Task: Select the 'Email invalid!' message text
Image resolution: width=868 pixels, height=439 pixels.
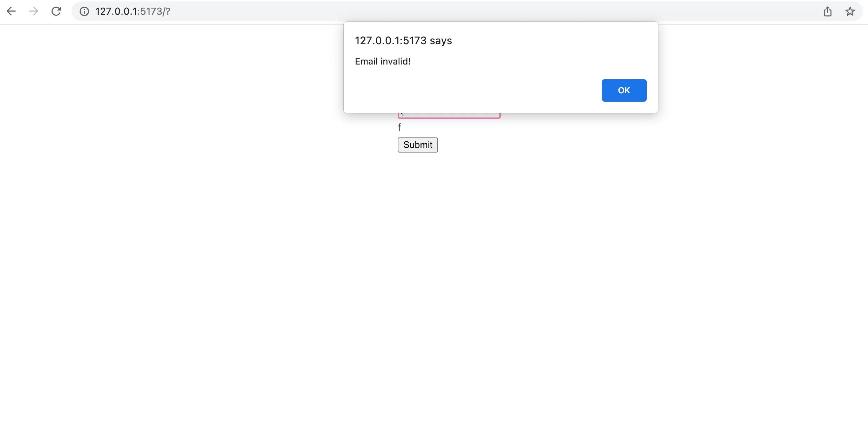Action: [x=382, y=61]
